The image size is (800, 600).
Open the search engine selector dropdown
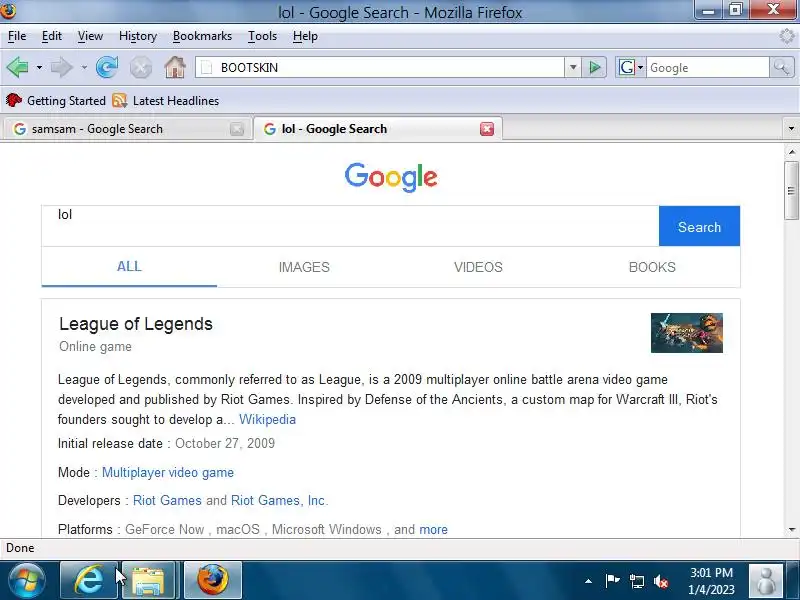[x=630, y=67]
